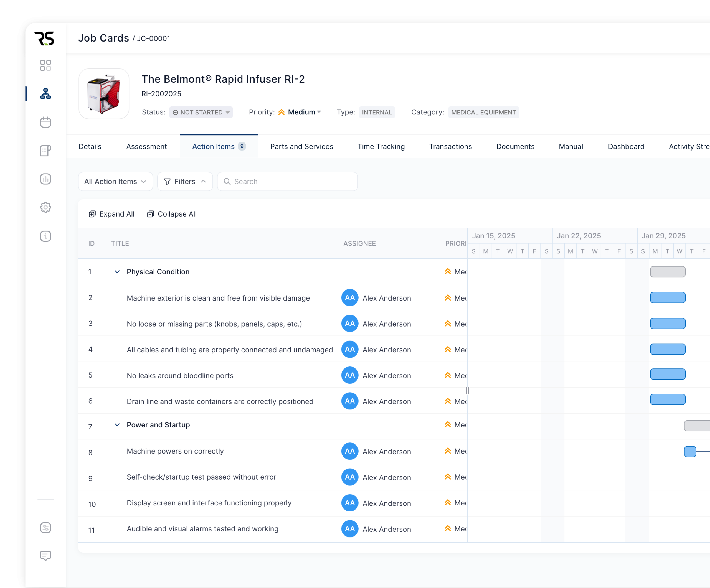This screenshot has height=588, width=710.
Task: Open the notes document sidebar icon
Action: pos(45,150)
